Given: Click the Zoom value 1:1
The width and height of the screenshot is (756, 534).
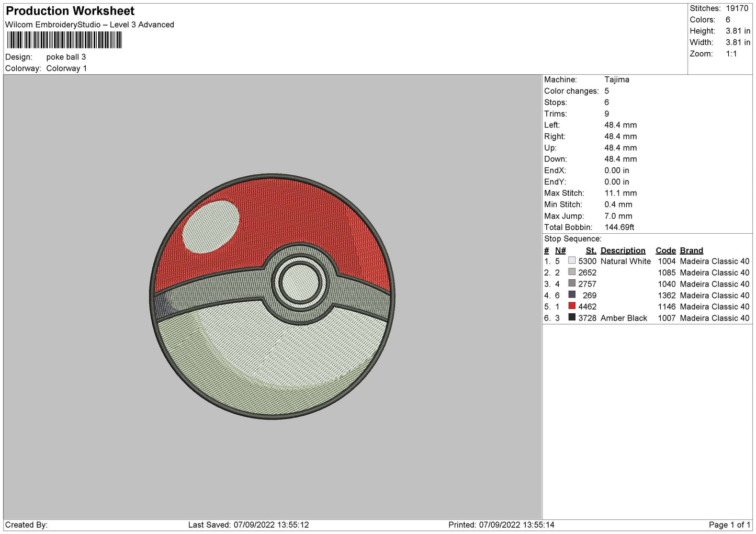Looking at the screenshot, I should [x=731, y=54].
